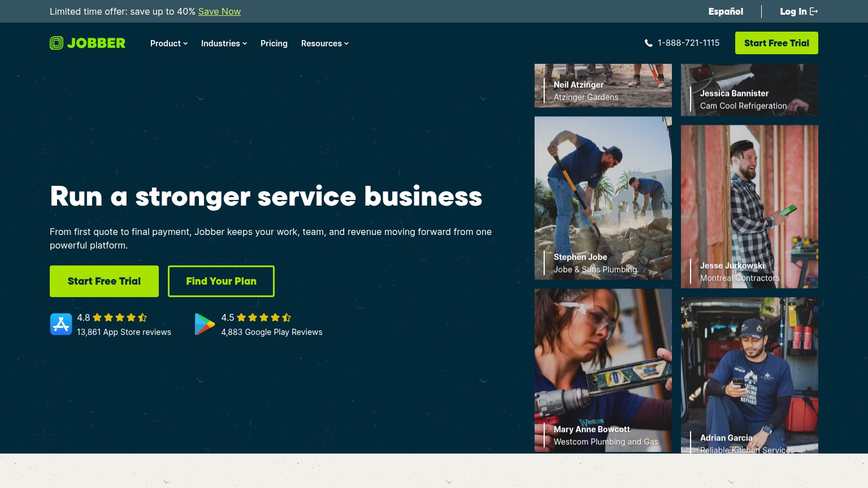Open the Stephen Jobe photo card
The width and height of the screenshot is (868, 488).
coord(603,198)
